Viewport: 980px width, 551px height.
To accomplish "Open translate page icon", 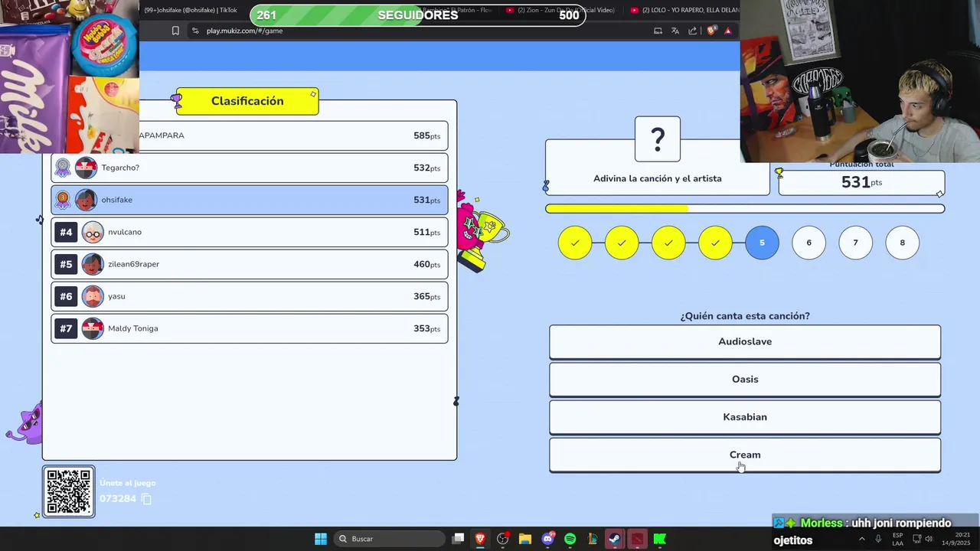I will (675, 31).
